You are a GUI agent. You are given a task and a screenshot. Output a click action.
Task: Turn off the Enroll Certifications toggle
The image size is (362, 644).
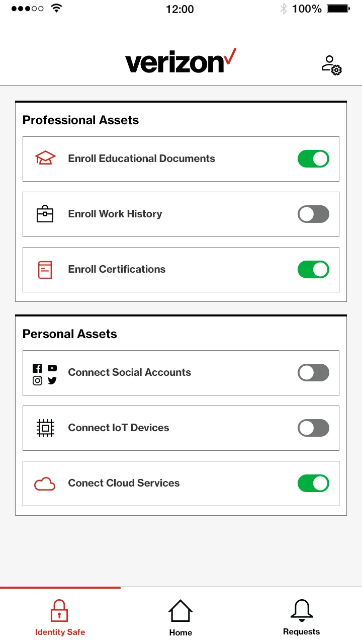tap(313, 270)
